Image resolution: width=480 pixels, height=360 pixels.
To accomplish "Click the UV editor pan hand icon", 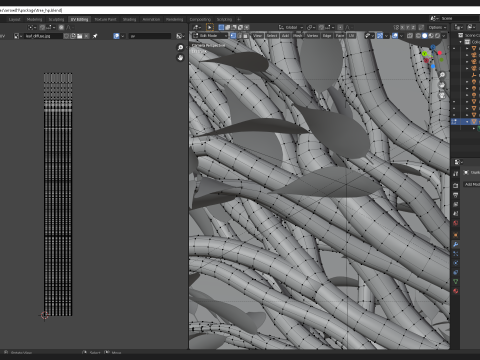I will [180, 58].
